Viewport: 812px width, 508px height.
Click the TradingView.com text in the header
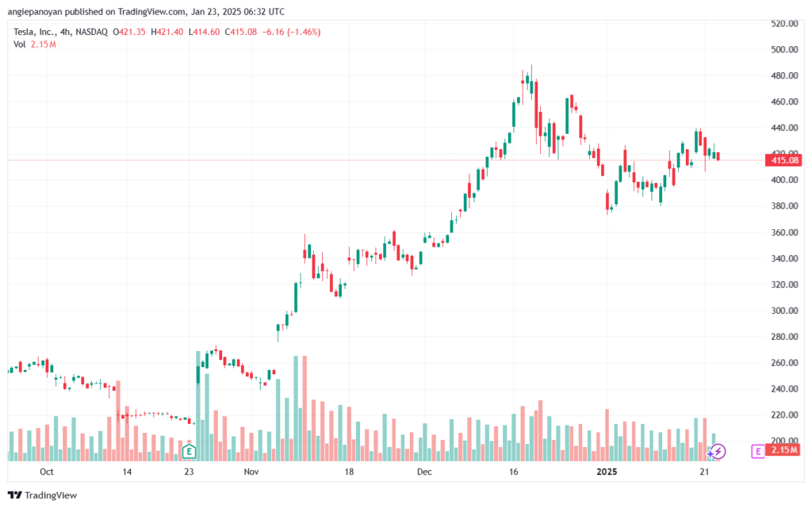151,11
